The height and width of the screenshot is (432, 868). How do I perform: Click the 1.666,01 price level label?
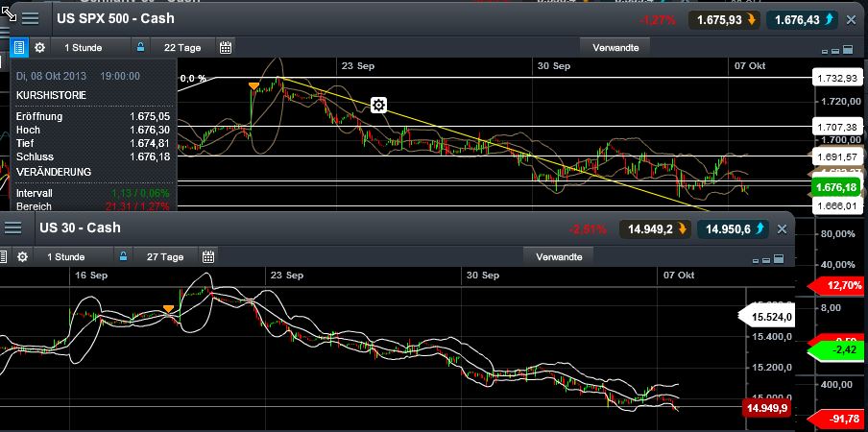click(836, 206)
